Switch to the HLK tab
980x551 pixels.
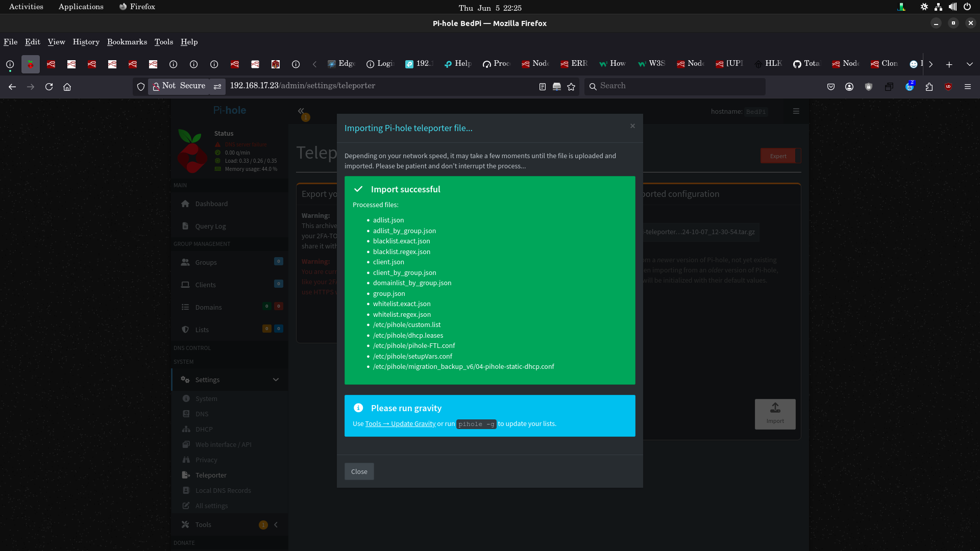point(768,64)
